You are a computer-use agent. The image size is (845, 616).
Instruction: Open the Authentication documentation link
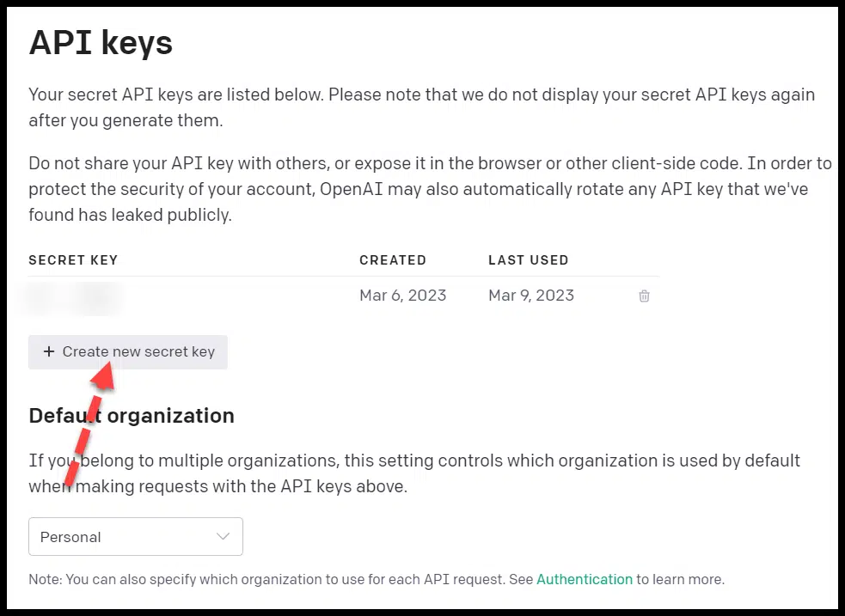[585, 579]
